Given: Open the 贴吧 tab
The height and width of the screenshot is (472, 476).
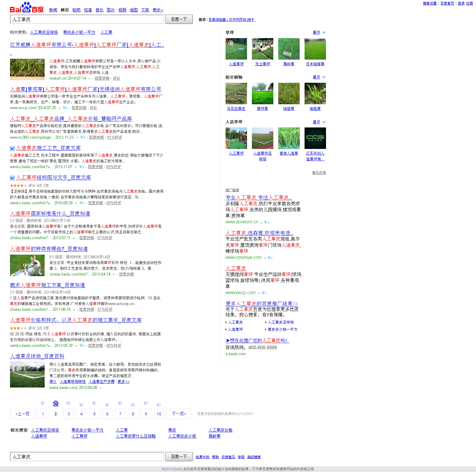Looking at the screenshot, I should coord(76,10).
